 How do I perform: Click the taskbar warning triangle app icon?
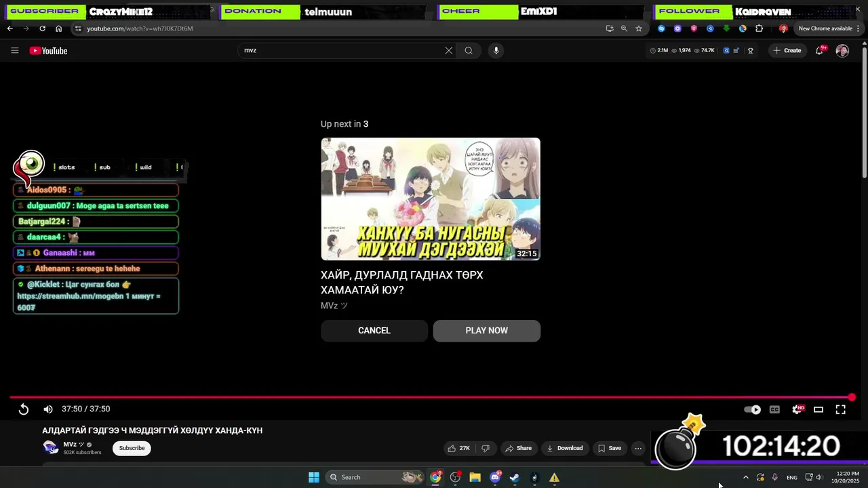click(554, 477)
